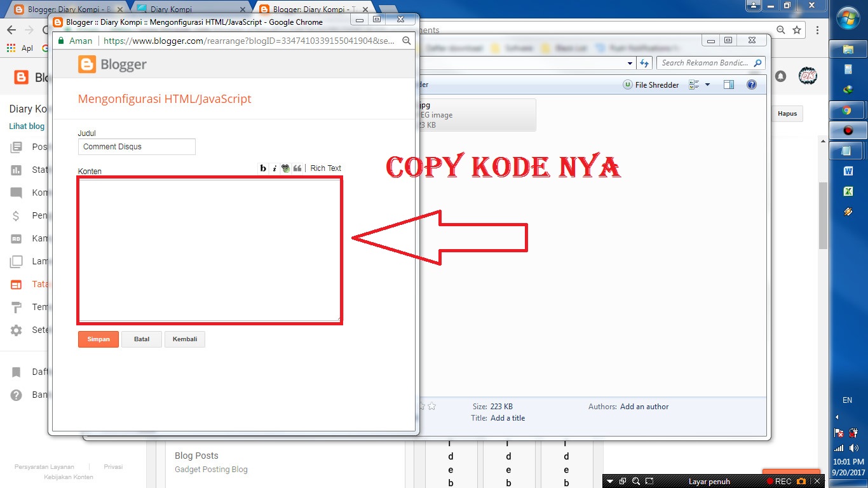This screenshot has width=868, height=488.
Task: Apply bold formatting in Konten toolbar
Action: click(x=263, y=168)
